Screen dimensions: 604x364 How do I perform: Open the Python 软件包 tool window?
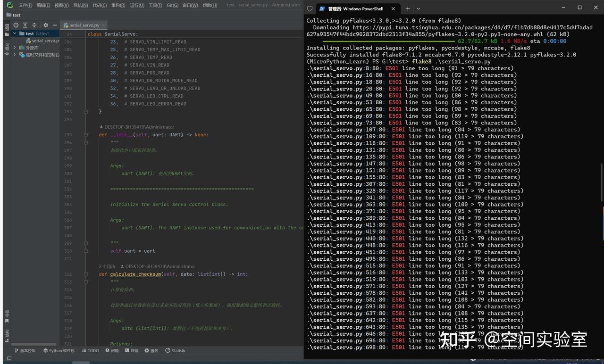tap(59, 351)
